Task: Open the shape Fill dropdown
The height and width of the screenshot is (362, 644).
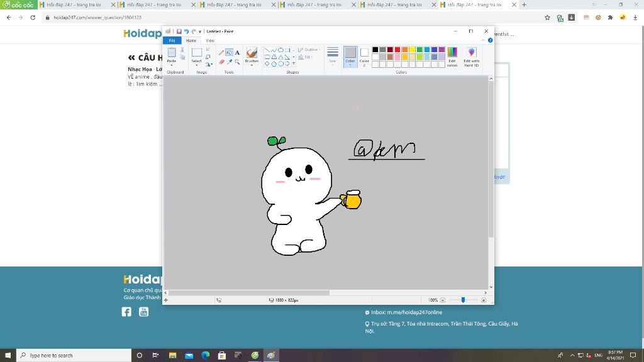Action: pyautogui.click(x=306, y=57)
